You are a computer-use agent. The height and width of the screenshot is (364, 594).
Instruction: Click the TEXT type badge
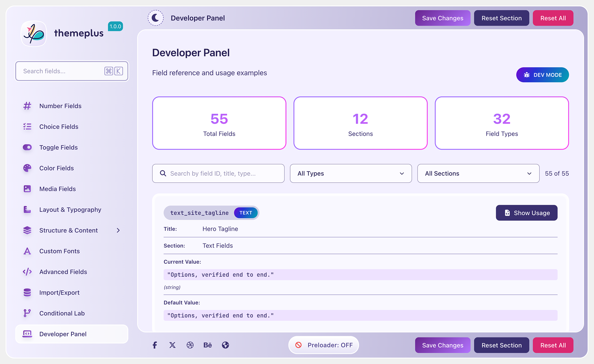[x=246, y=213]
